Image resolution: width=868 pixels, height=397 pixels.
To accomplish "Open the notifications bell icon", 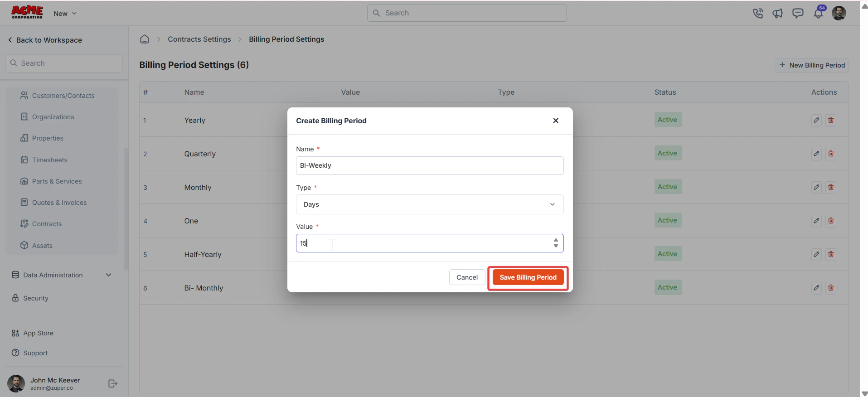I will coord(818,13).
